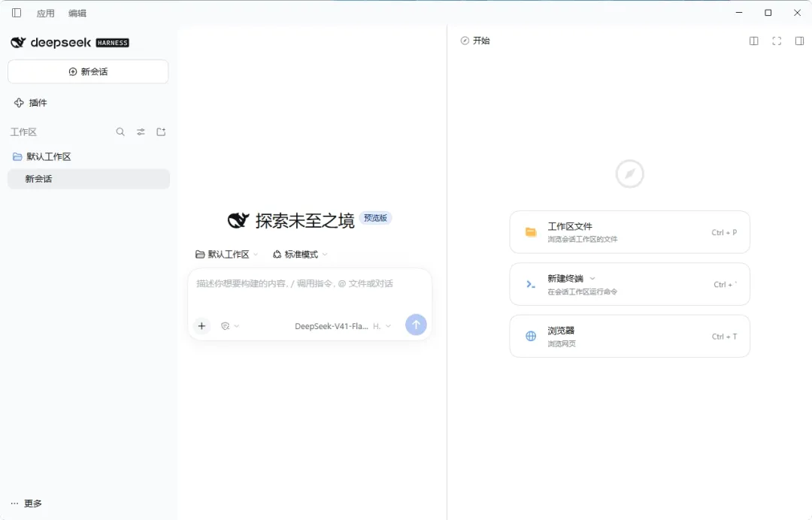Click the deepseek HARNESS logo
The width and height of the screenshot is (812, 520).
point(69,42)
